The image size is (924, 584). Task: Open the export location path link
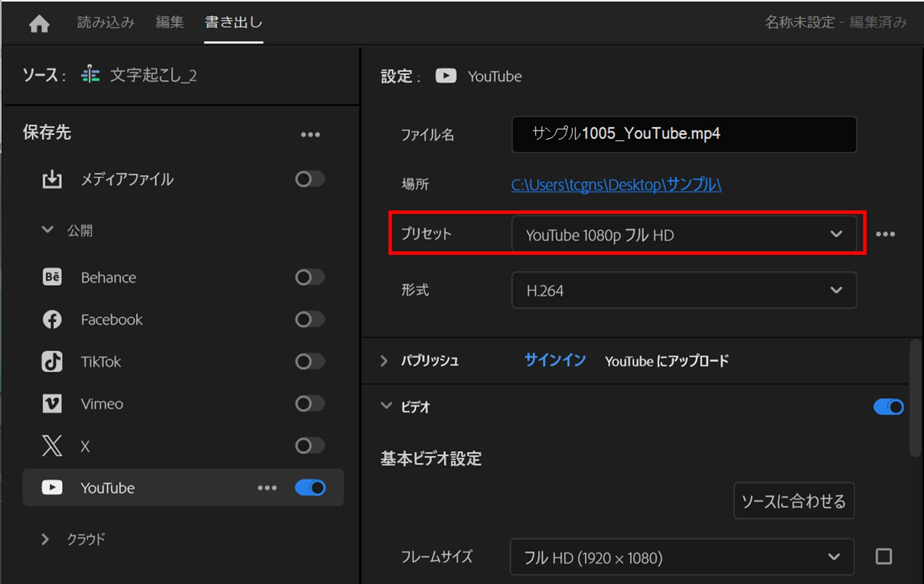tap(616, 185)
